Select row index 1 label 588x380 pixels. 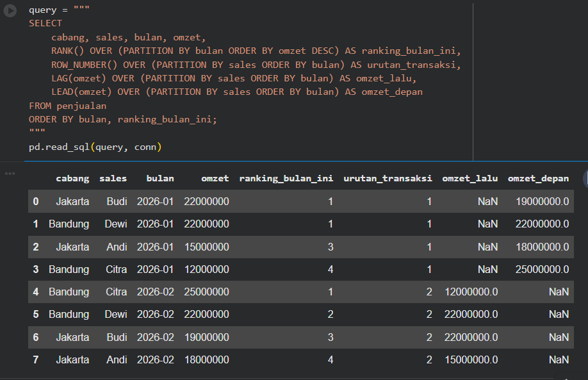pyautogui.click(x=36, y=224)
